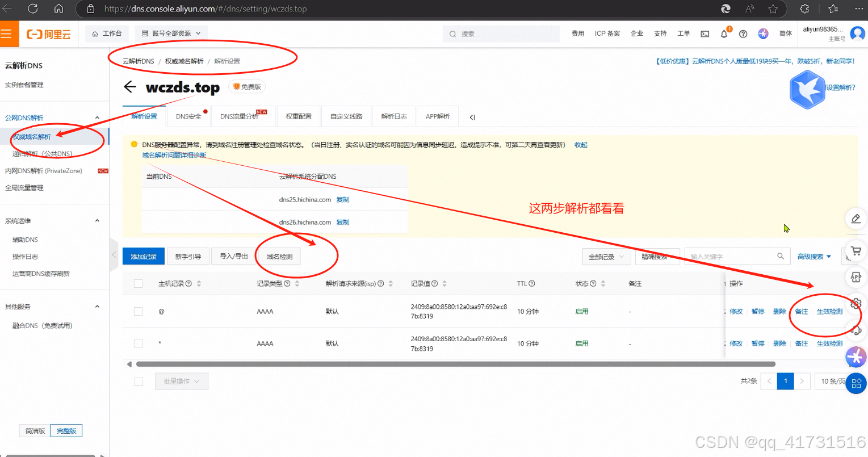
Task: Click search magnifier in keyword field
Action: (x=781, y=257)
